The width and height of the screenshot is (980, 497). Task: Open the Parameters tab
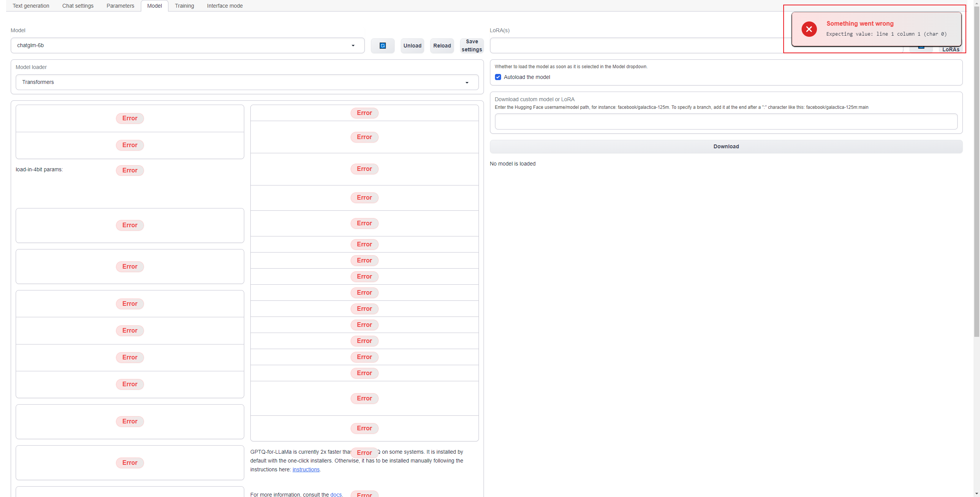pyautogui.click(x=120, y=6)
